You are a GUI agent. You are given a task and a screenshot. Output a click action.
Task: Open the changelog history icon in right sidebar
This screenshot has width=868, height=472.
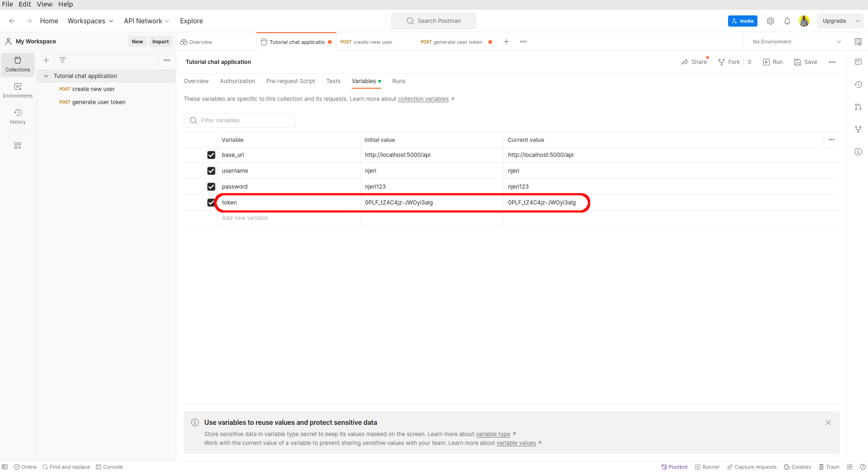coord(858,85)
